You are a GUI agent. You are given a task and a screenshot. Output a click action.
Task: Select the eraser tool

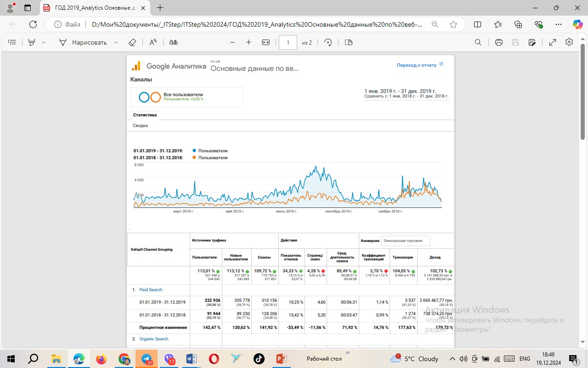pos(132,42)
